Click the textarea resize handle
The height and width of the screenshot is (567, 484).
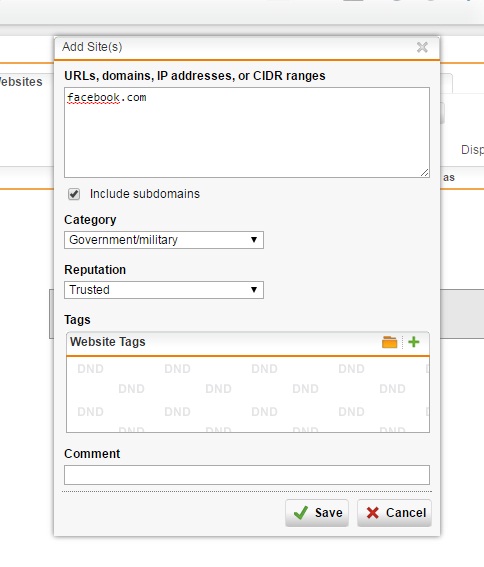point(425,172)
